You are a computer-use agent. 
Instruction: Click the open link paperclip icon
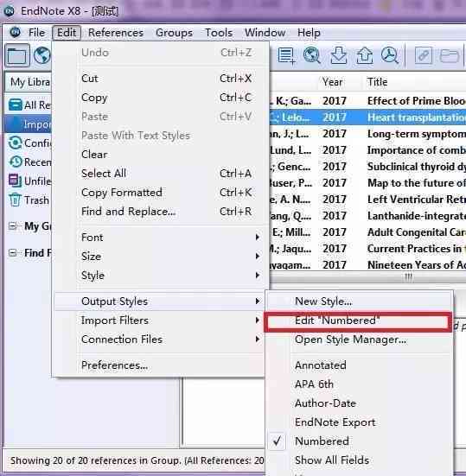(x=424, y=55)
